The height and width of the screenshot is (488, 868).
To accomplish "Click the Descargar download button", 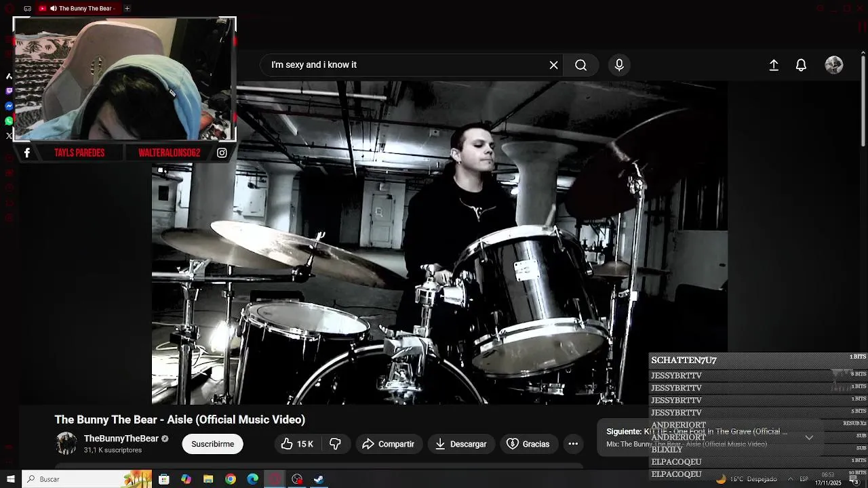I will [x=461, y=444].
